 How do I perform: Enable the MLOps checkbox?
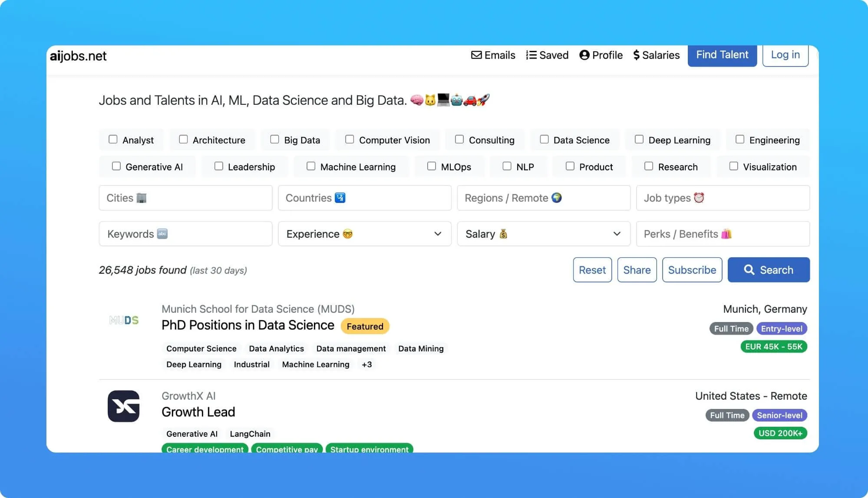click(x=432, y=166)
